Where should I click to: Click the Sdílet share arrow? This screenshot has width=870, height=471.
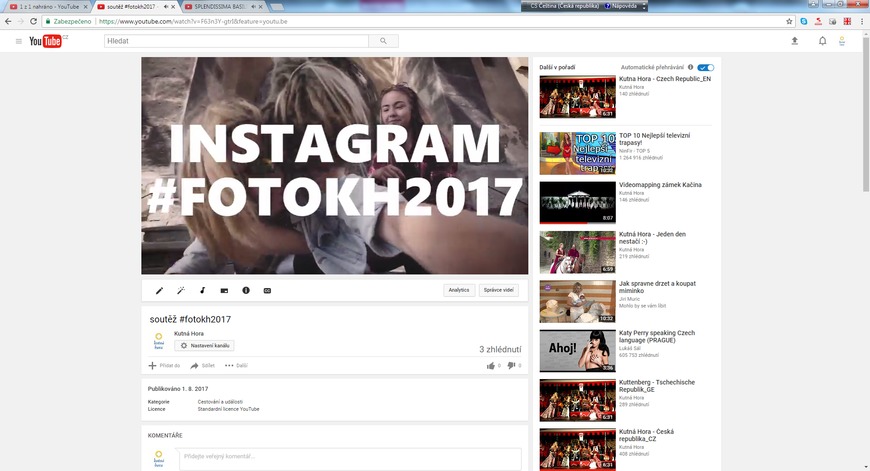[x=194, y=366]
